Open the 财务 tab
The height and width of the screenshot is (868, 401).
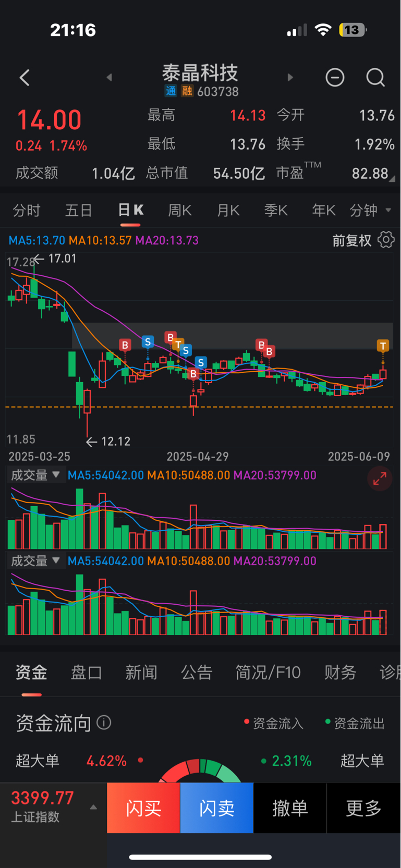[340, 672]
